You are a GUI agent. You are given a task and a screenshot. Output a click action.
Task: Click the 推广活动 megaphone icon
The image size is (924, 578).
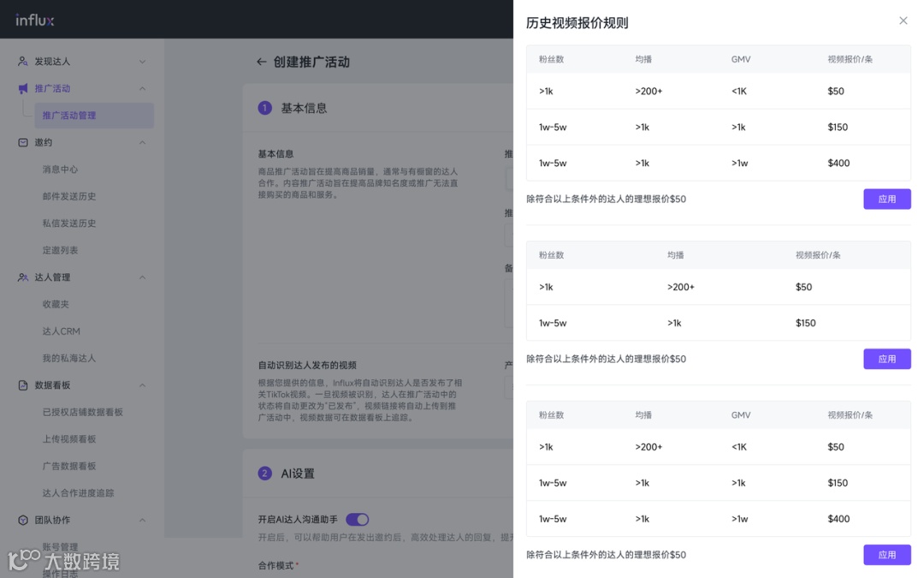coord(22,88)
